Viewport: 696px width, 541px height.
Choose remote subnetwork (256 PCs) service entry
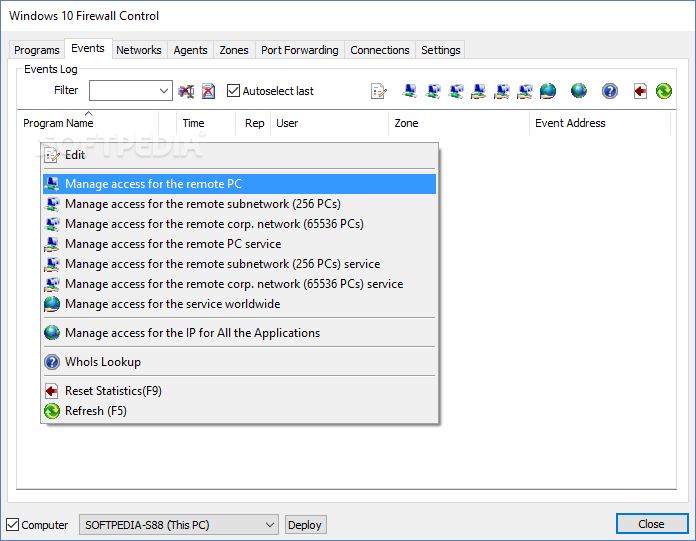click(x=240, y=264)
